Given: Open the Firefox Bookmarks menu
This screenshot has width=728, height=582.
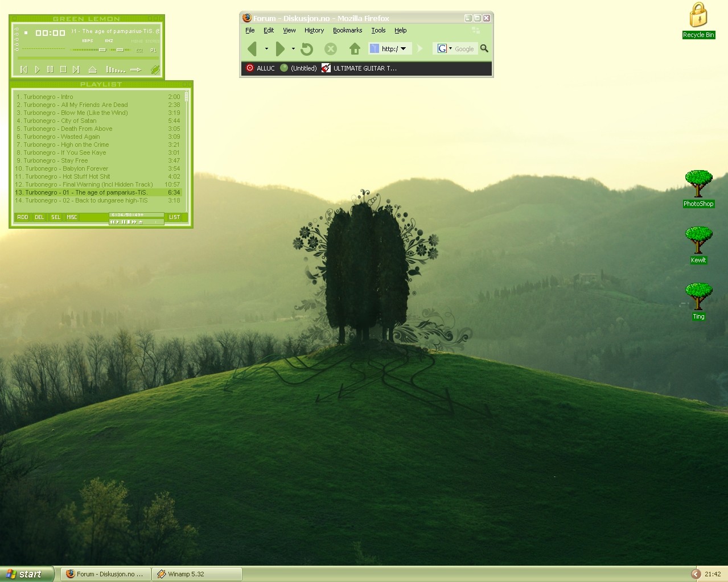Looking at the screenshot, I should coord(348,30).
